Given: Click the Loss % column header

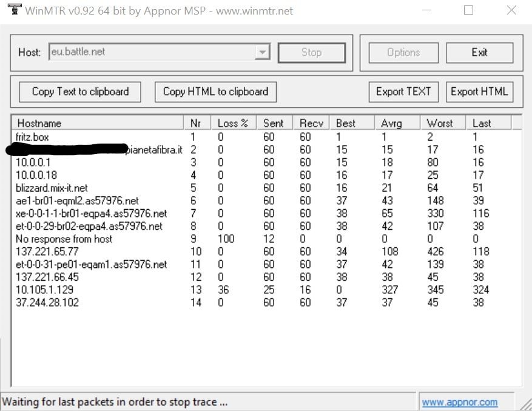Looking at the screenshot, I should click(x=234, y=123).
